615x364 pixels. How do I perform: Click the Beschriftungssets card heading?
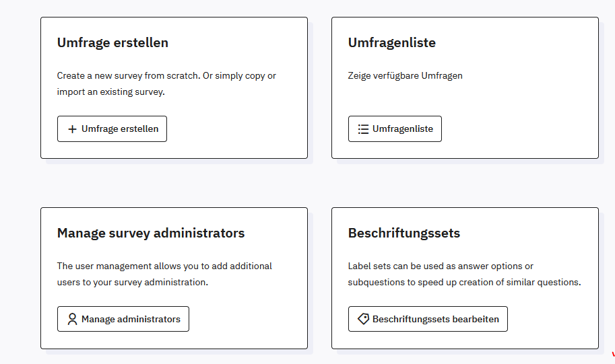pyautogui.click(x=404, y=233)
